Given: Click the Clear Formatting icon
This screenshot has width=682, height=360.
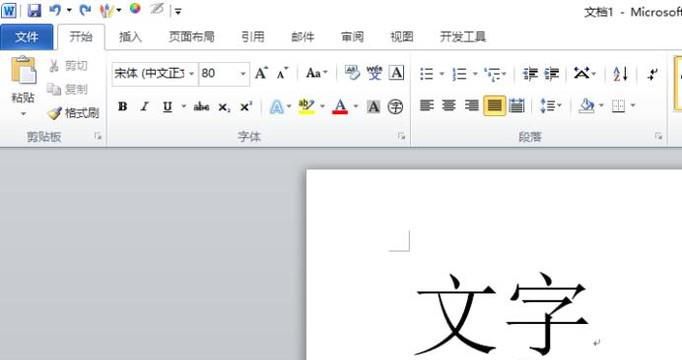Looking at the screenshot, I should [352, 73].
